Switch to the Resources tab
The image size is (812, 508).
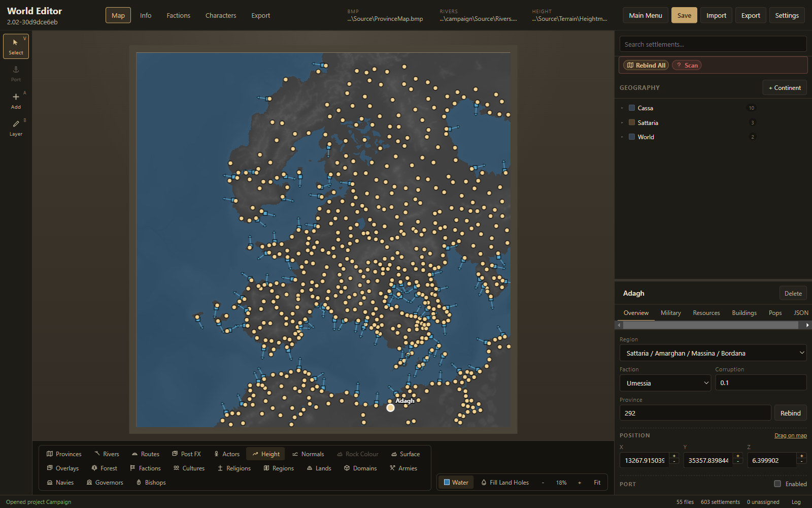[x=706, y=313]
